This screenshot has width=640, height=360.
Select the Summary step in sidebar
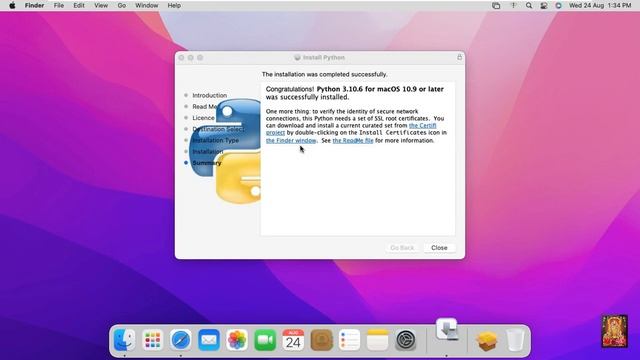point(207,163)
